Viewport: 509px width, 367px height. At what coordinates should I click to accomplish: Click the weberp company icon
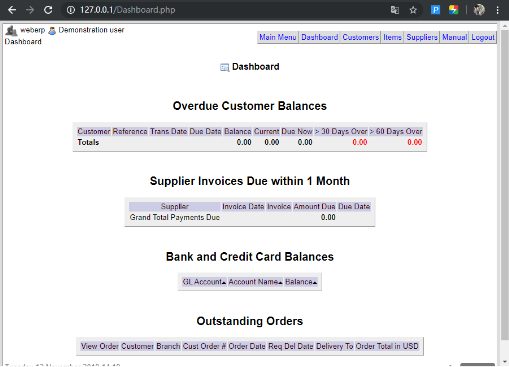tap(11, 31)
